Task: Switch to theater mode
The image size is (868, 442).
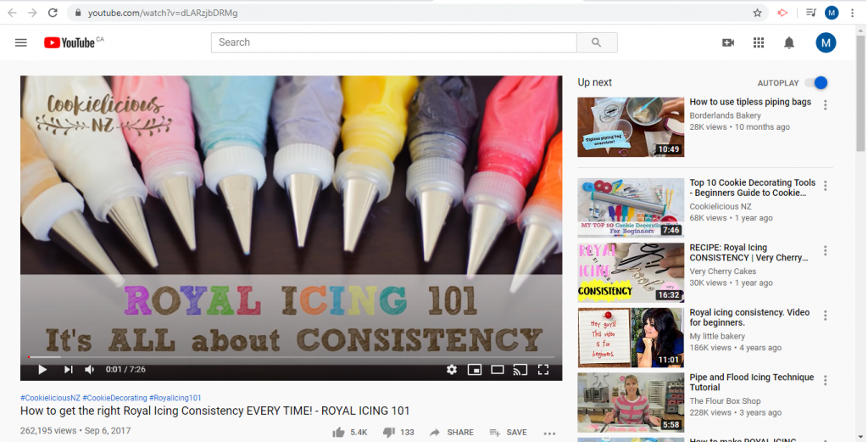Action: tap(498, 369)
